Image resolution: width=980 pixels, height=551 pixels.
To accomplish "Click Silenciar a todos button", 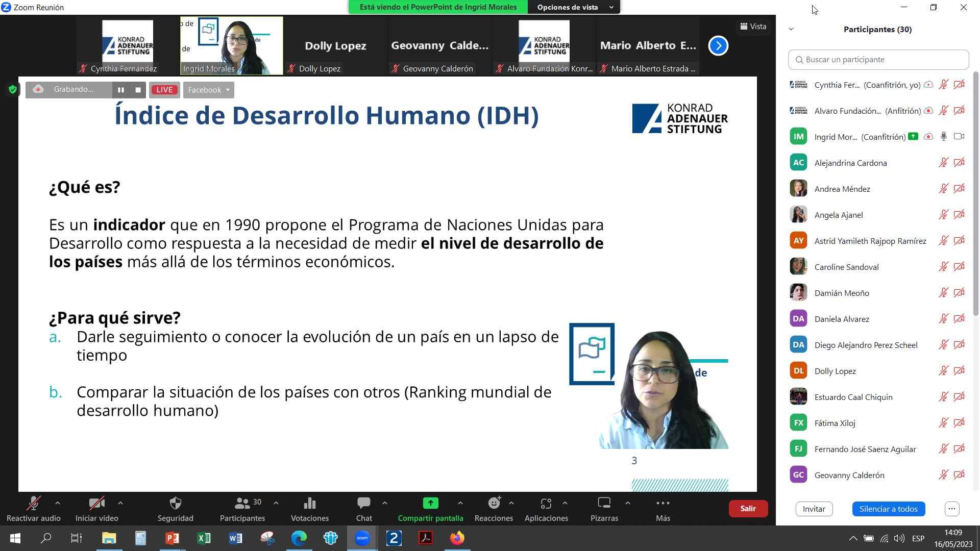I will [x=888, y=509].
